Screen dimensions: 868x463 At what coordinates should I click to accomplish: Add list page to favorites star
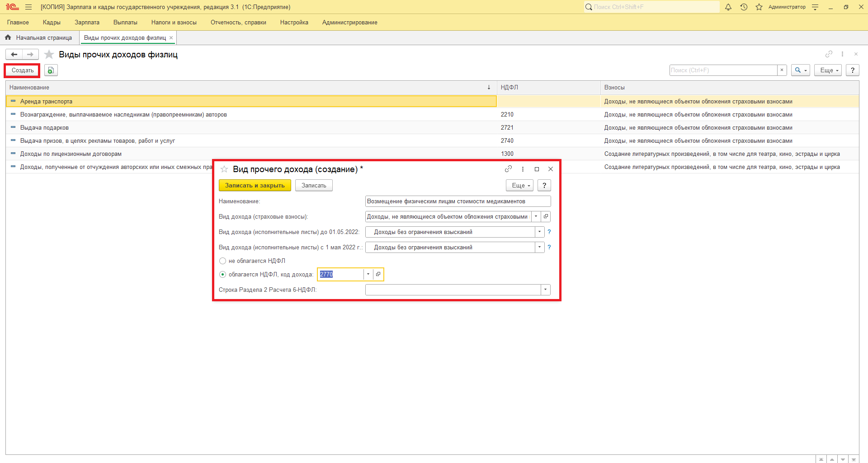[x=49, y=54]
